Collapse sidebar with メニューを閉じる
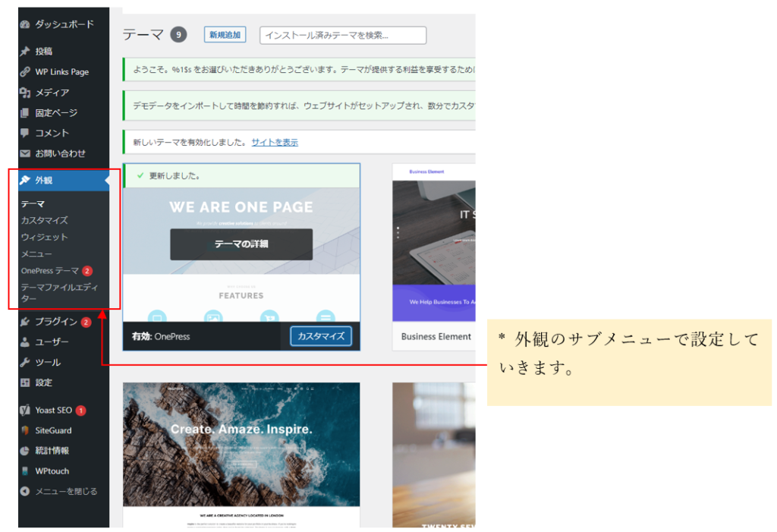777x532 pixels. (58, 492)
